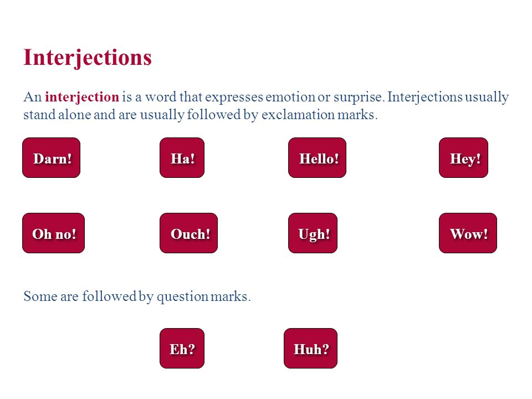
Task: Select the Ouch! box
Action: [188, 233]
